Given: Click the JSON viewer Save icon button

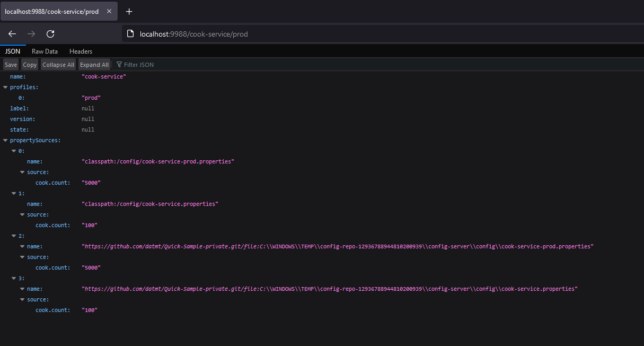Looking at the screenshot, I should pos(11,64).
